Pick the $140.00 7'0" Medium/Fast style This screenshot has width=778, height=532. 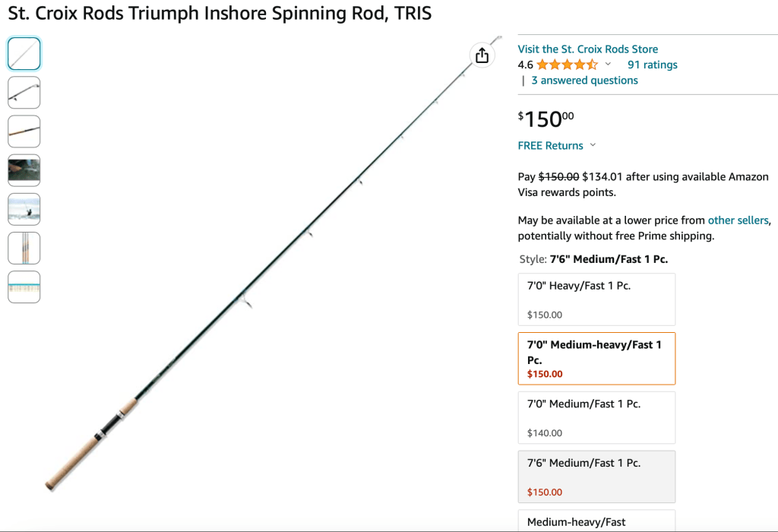point(596,417)
